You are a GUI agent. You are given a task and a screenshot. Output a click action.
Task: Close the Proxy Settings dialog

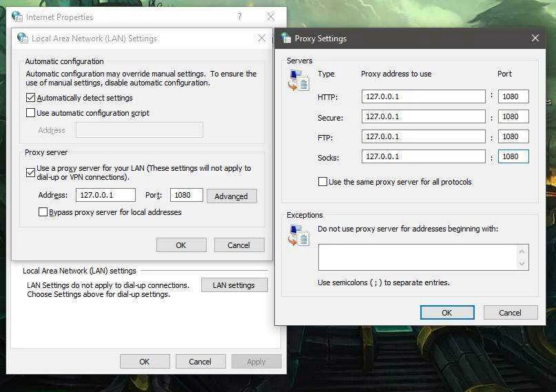click(x=535, y=38)
